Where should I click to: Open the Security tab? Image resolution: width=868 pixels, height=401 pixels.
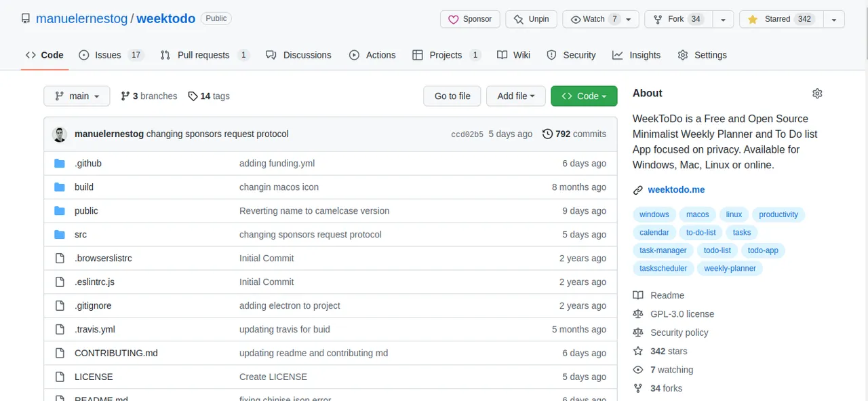pyautogui.click(x=571, y=55)
